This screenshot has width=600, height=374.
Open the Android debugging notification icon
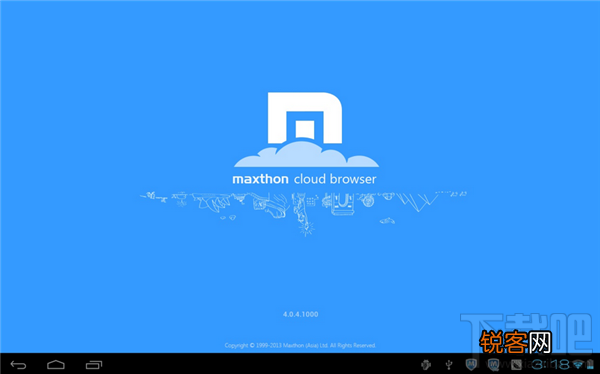(x=426, y=364)
